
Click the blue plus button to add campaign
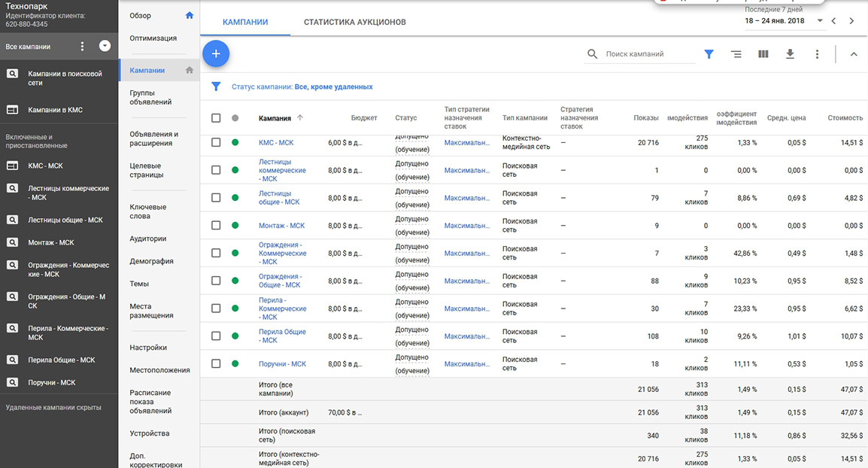point(216,53)
